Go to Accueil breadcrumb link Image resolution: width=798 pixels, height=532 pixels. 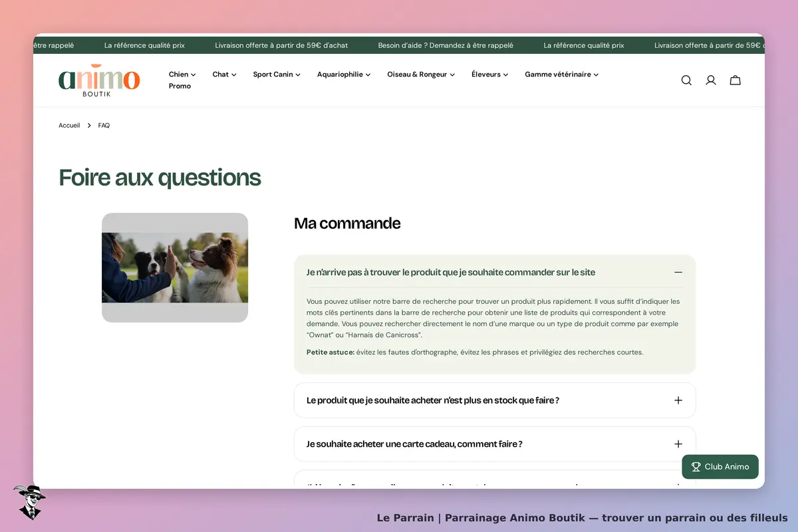click(x=69, y=125)
